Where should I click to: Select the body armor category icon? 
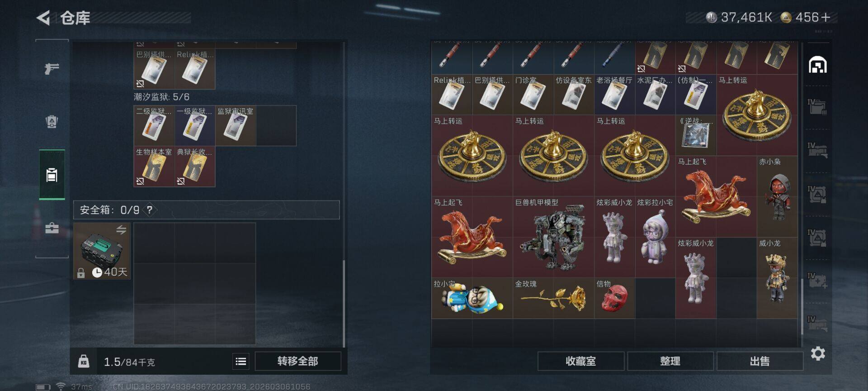point(52,121)
